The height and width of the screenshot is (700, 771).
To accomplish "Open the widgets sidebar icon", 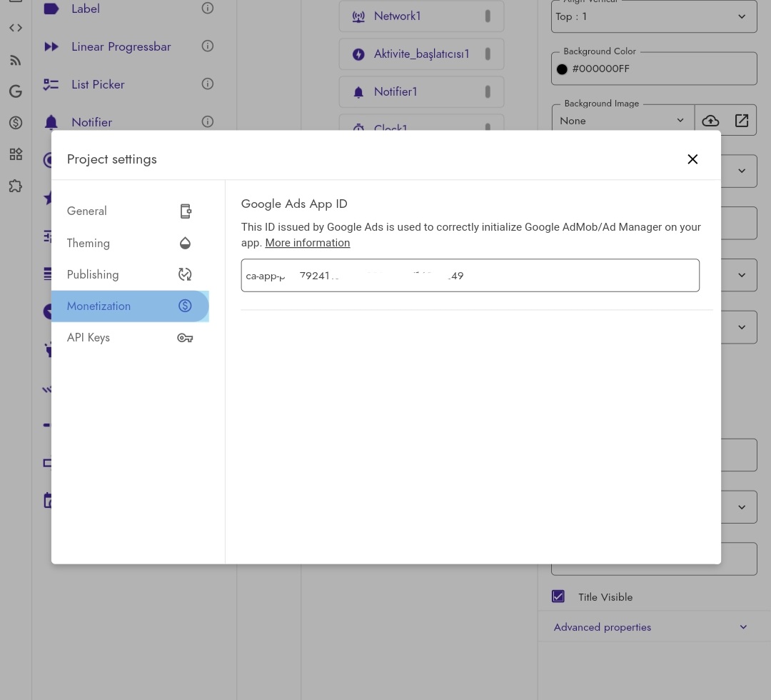I will tap(16, 154).
